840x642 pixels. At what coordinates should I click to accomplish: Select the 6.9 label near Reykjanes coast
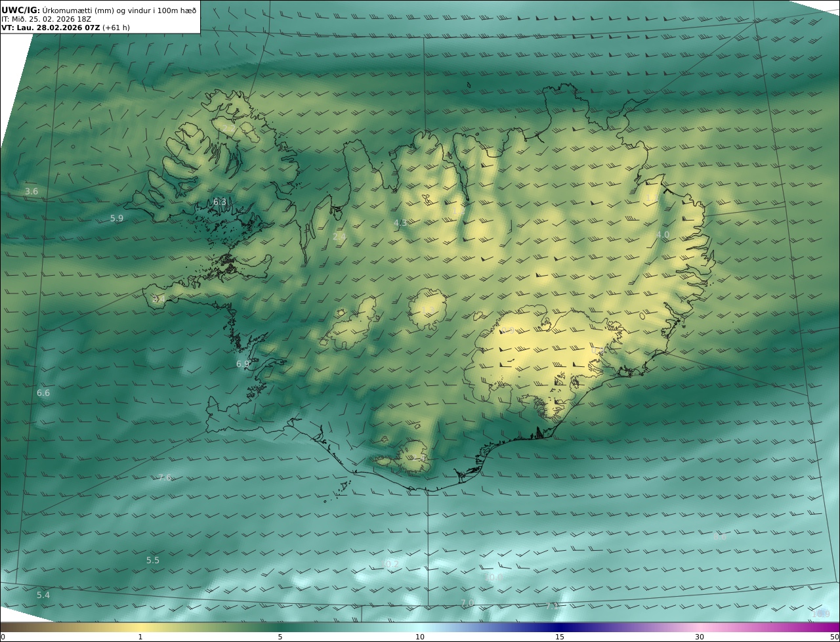[x=243, y=364]
